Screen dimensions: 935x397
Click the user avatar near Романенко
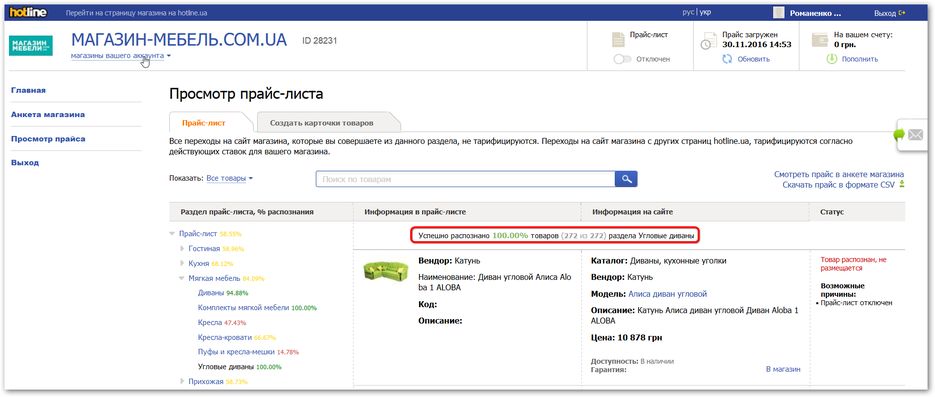pos(779,13)
